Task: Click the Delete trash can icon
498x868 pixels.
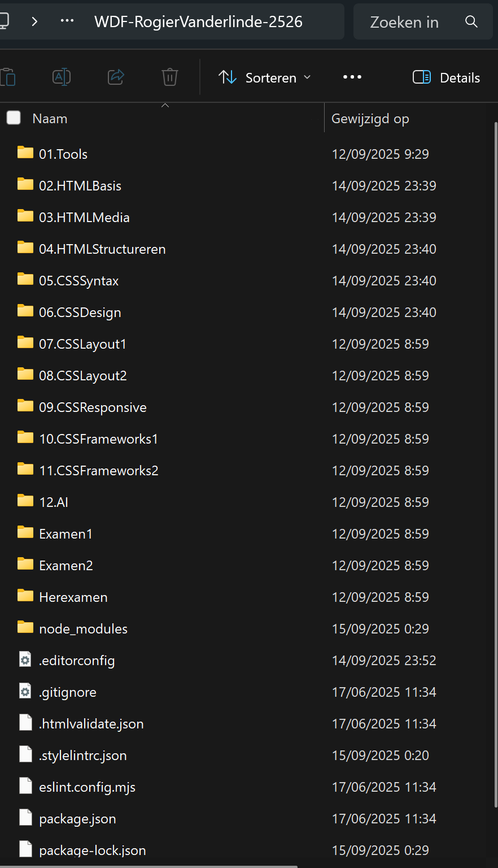Action: coord(170,77)
